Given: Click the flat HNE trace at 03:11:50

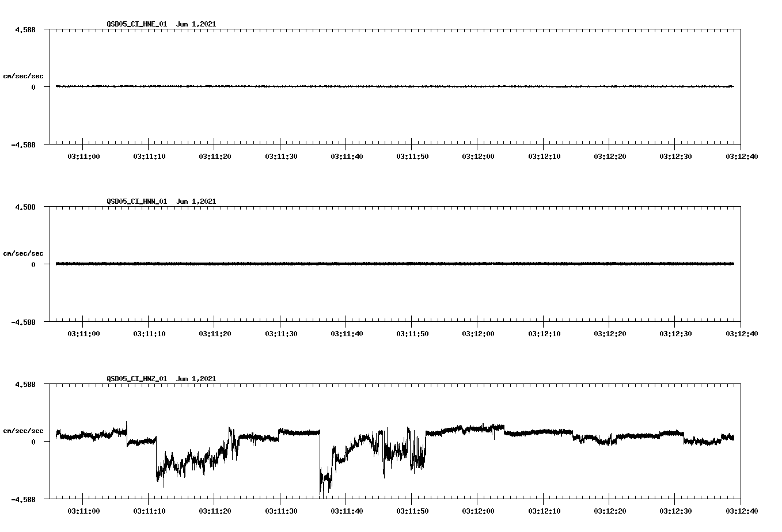Looking at the screenshot, I should tap(412, 86).
